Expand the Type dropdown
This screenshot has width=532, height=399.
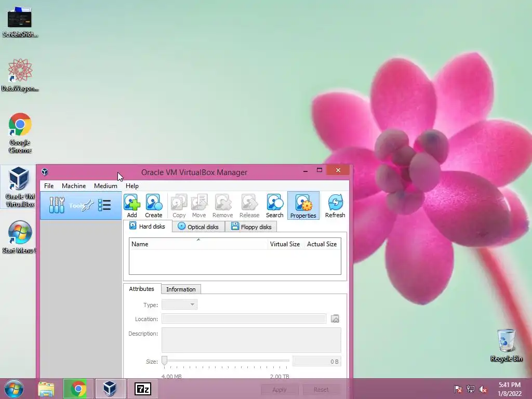tap(179, 304)
